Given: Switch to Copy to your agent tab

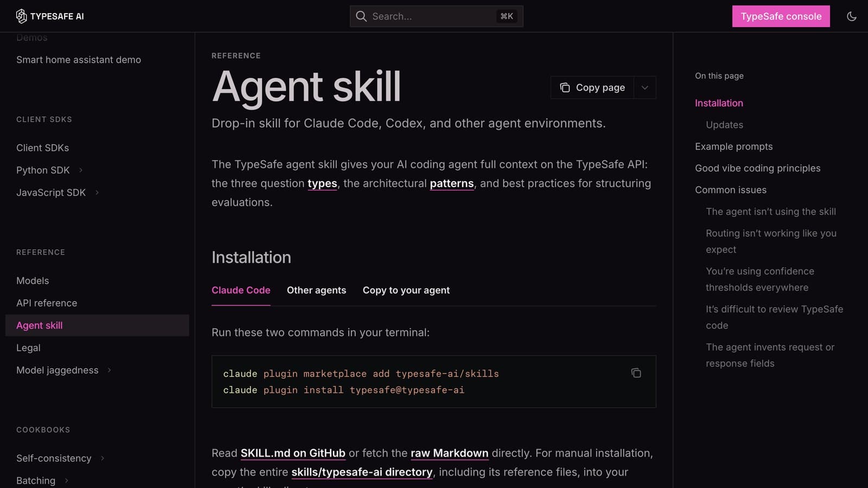Looking at the screenshot, I should click(406, 290).
